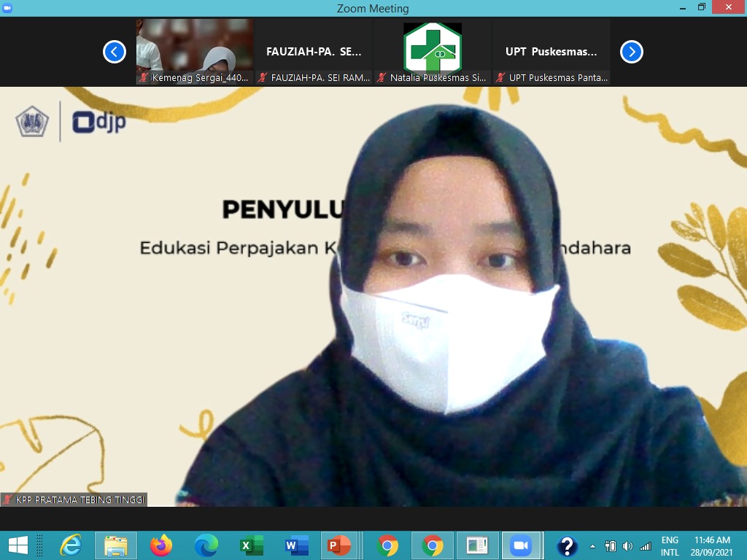Viewport: 747px width, 560px height.
Task: Open File Explorer from taskbar
Action: tap(115, 545)
